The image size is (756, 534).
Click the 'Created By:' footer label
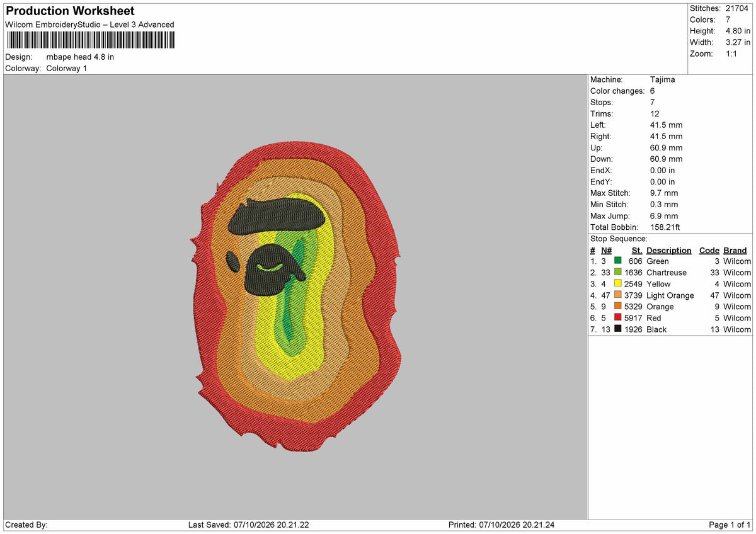click(26, 525)
